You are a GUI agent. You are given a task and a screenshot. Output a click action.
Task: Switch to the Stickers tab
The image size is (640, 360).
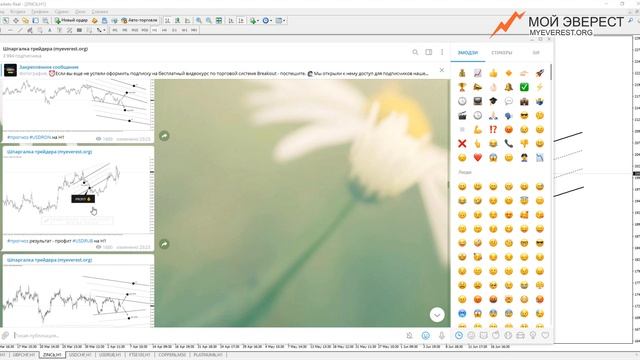coord(502,53)
